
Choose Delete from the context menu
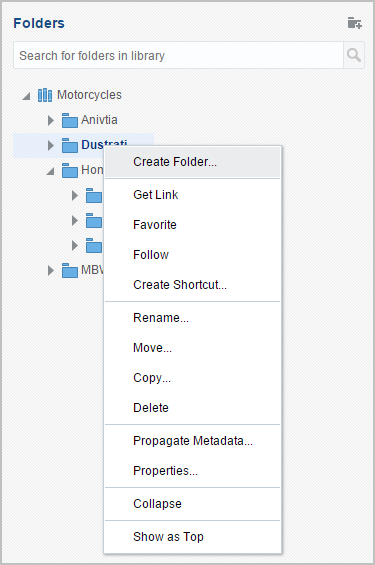tap(192, 408)
